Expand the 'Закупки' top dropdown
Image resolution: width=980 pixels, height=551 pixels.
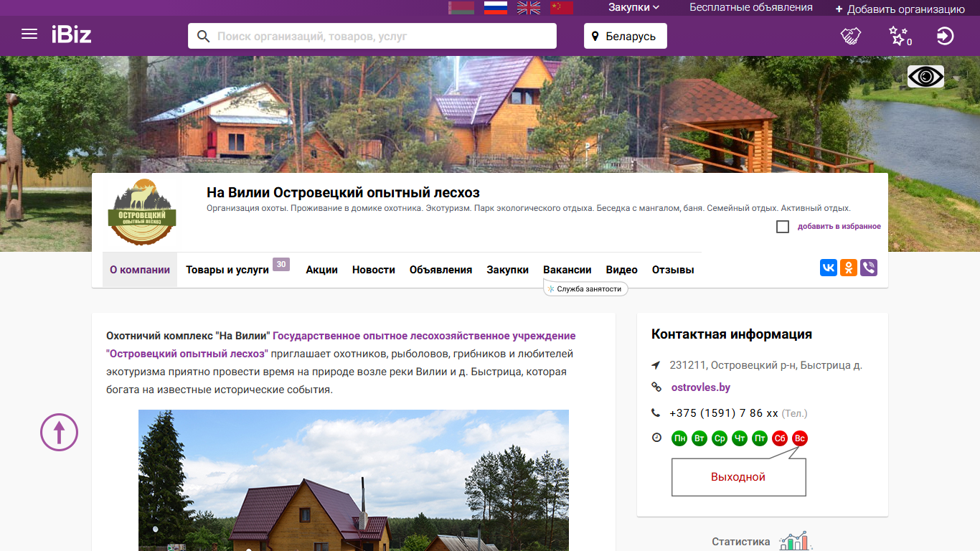634,7
